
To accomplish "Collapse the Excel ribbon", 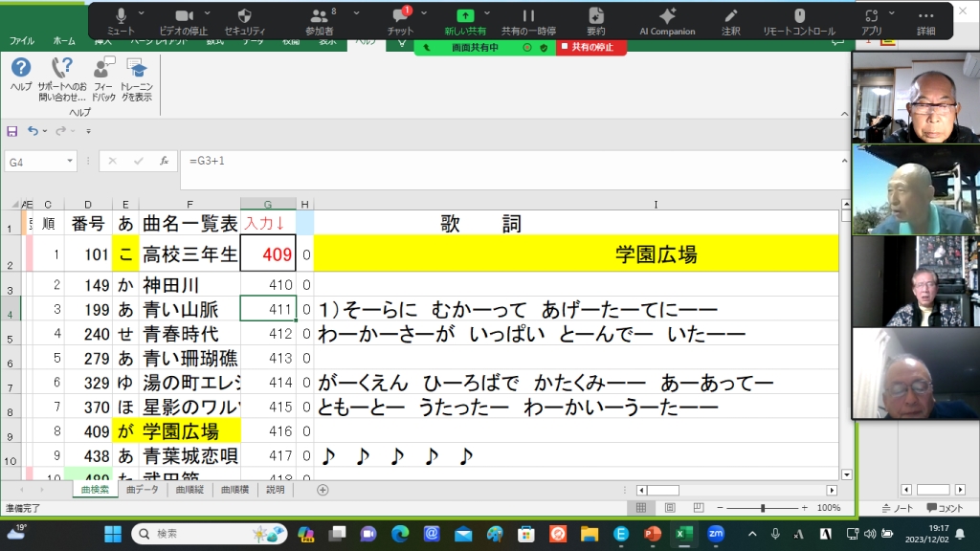I will click(x=844, y=114).
